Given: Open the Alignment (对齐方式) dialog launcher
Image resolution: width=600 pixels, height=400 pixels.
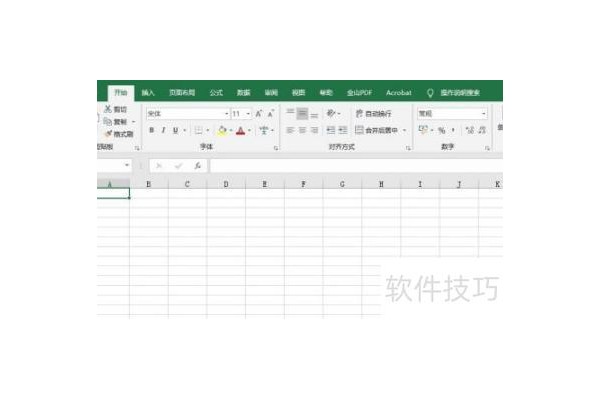Looking at the screenshot, I should (x=408, y=148).
